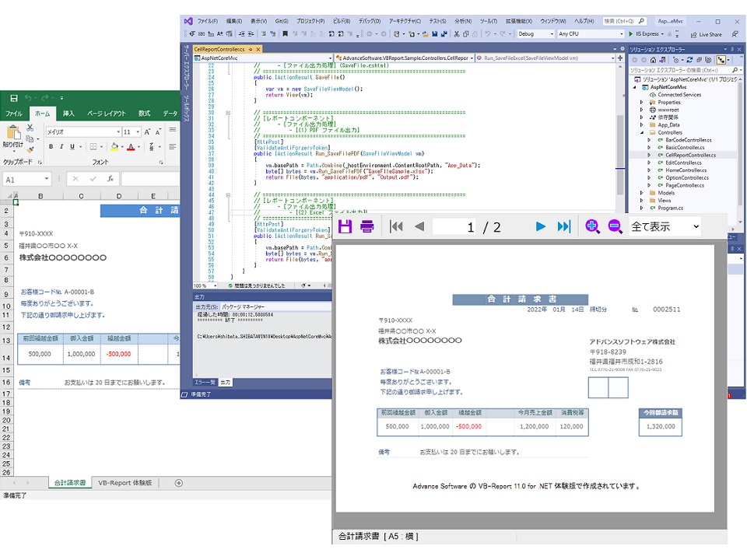747x560 pixels.
Task: Select HomeController.cs in Solution Explorer
Action: [686, 170]
